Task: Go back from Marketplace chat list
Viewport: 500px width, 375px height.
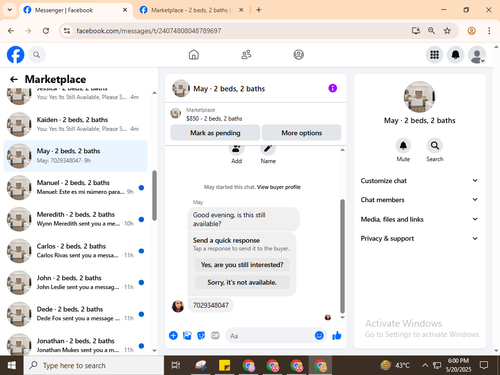Action: (14, 79)
